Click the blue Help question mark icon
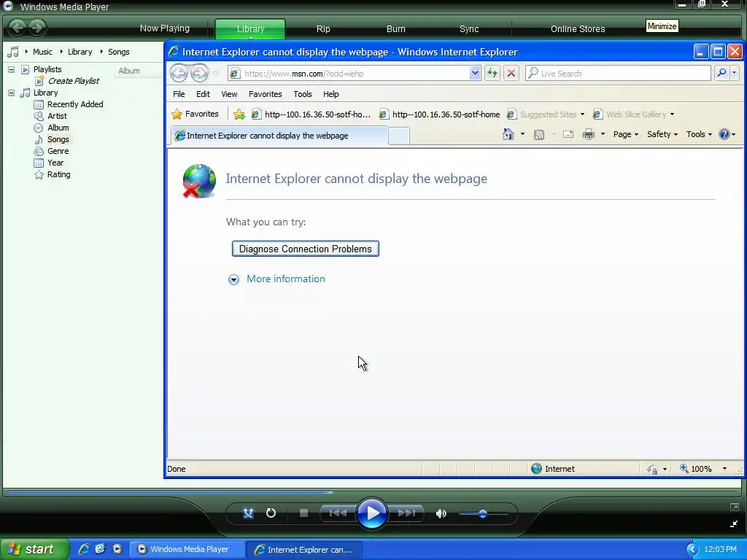Viewport: 747px width, 560px height. click(x=724, y=134)
